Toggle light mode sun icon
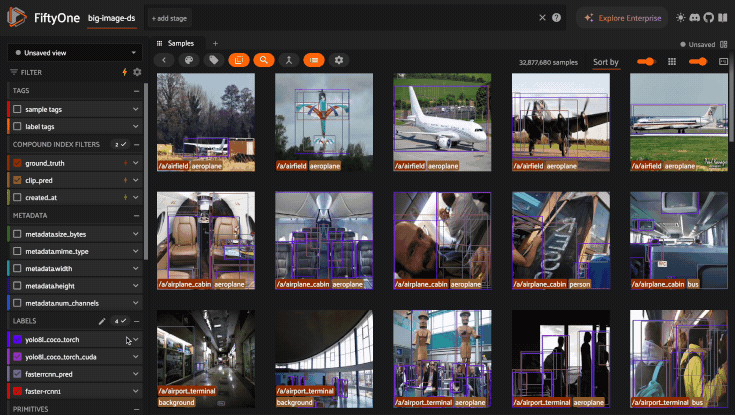 click(680, 18)
